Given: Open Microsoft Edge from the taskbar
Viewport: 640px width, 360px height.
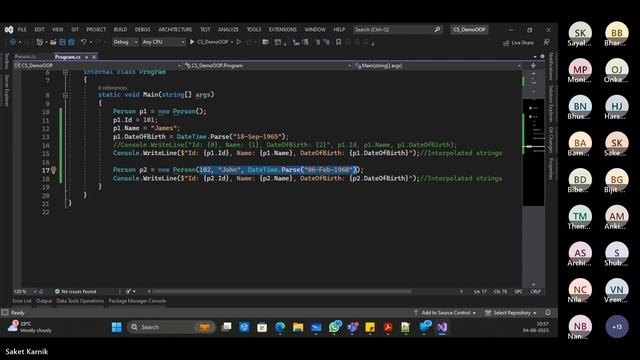Looking at the screenshot, I should coord(280,327).
